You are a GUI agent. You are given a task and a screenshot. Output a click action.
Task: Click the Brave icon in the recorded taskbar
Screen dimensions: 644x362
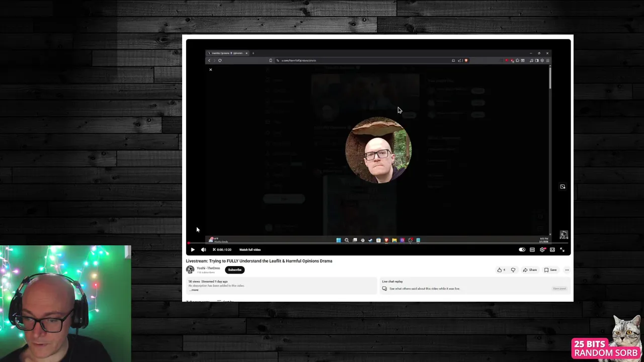(386, 240)
